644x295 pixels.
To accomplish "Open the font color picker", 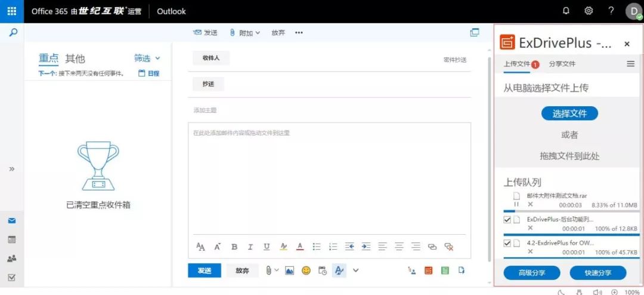I will 300,247.
